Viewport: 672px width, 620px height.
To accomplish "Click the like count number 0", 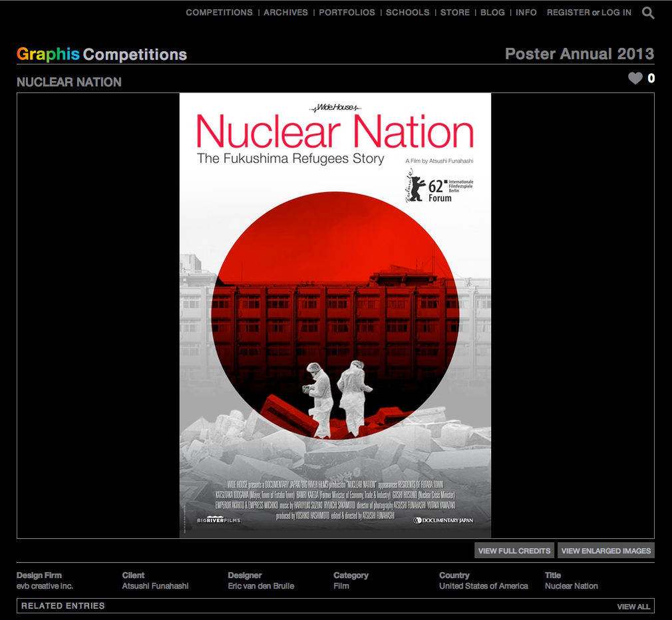I will tap(651, 78).
